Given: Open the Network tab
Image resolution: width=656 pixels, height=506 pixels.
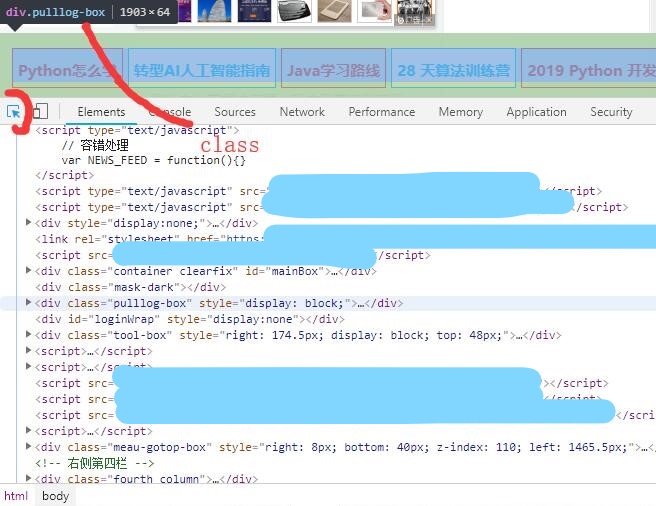Looking at the screenshot, I should click(302, 112).
